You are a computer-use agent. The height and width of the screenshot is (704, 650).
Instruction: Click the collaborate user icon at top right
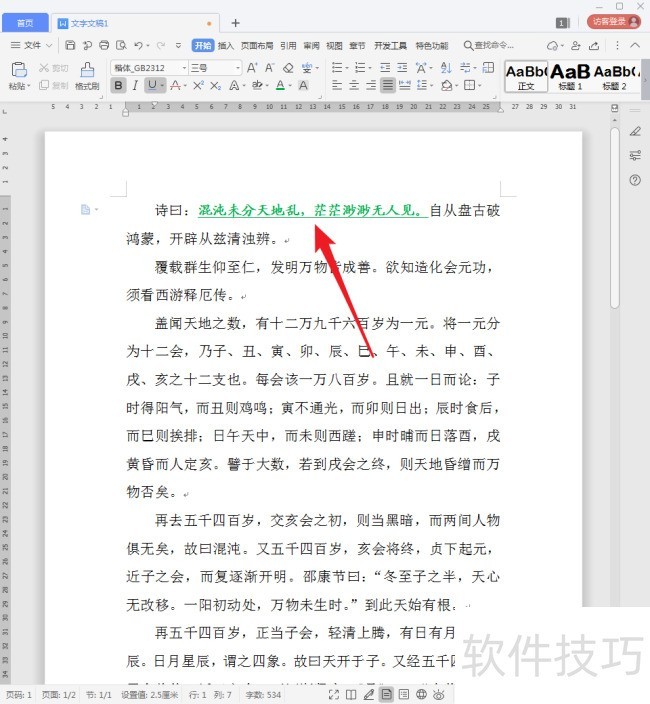(575, 45)
